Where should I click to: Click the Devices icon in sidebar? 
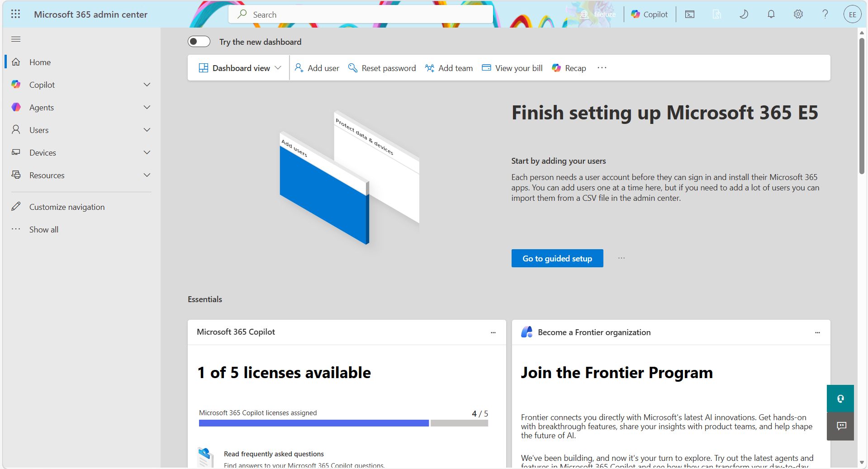16,152
